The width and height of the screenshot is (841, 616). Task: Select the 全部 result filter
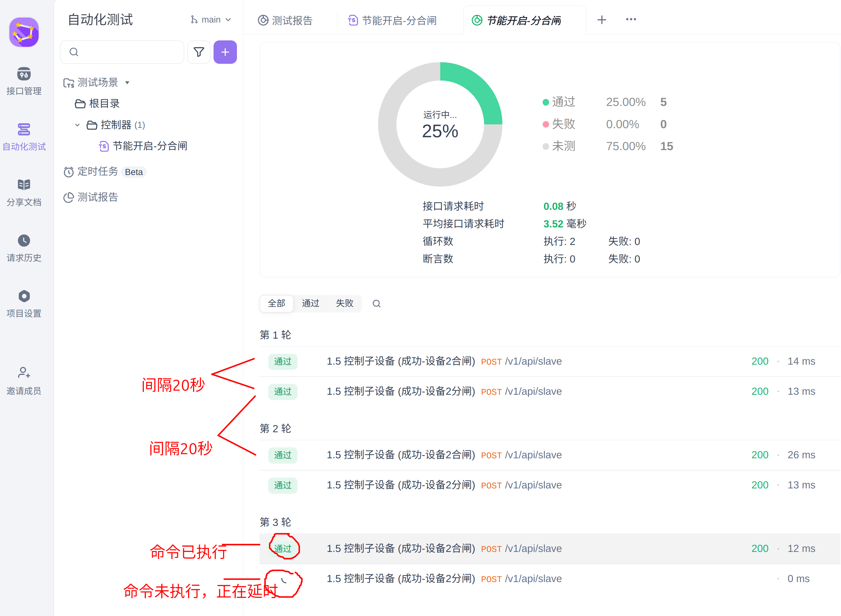(x=276, y=303)
